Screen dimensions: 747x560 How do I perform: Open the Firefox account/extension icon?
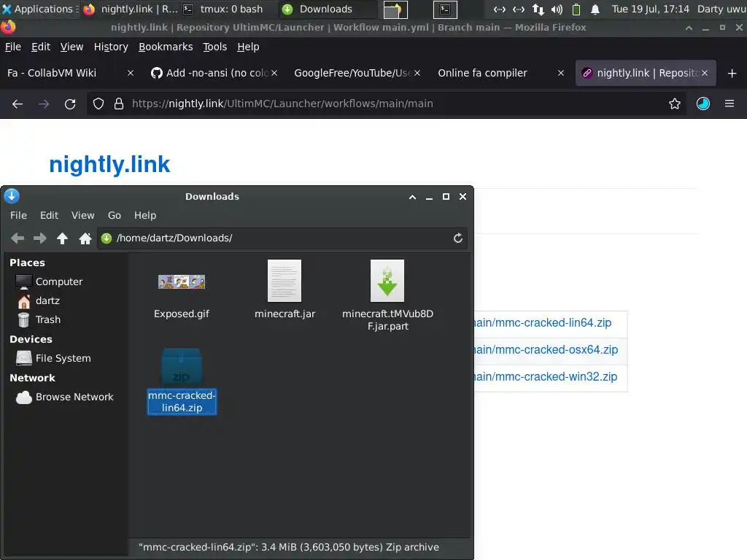tap(703, 104)
